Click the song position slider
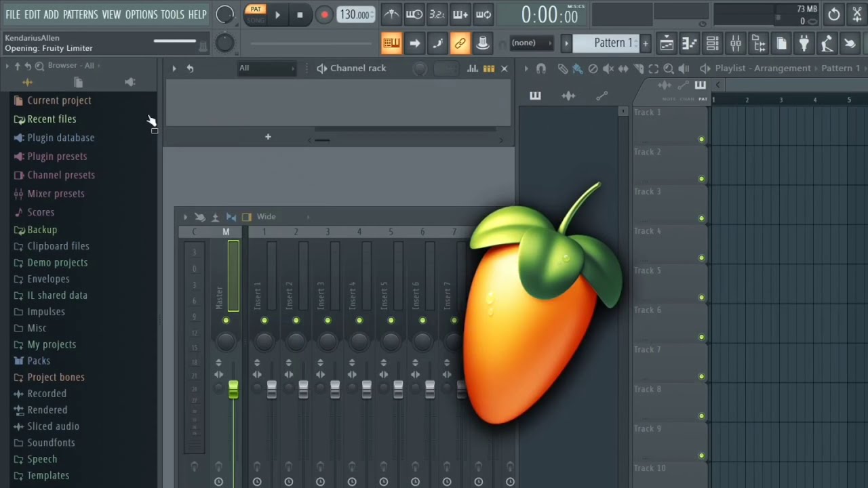The image size is (868, 488). pos(313,44)
